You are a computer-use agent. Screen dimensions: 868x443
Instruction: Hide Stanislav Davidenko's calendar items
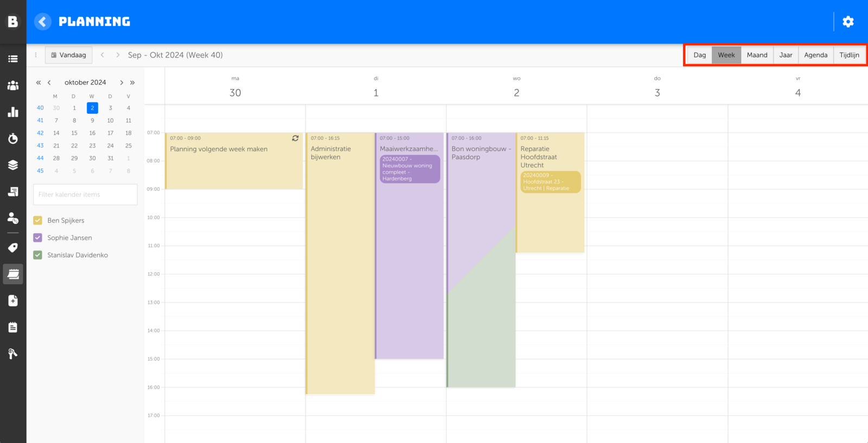pos(38,255)
